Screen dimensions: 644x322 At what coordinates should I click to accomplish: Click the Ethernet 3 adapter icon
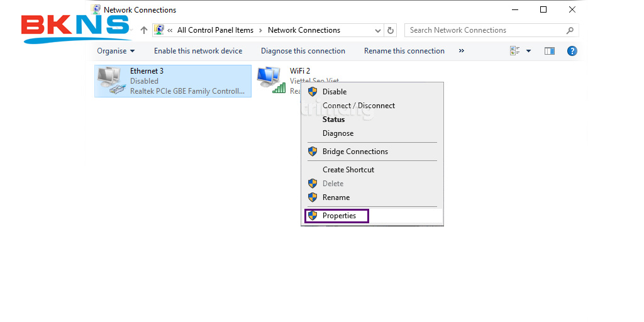[110, 80]
